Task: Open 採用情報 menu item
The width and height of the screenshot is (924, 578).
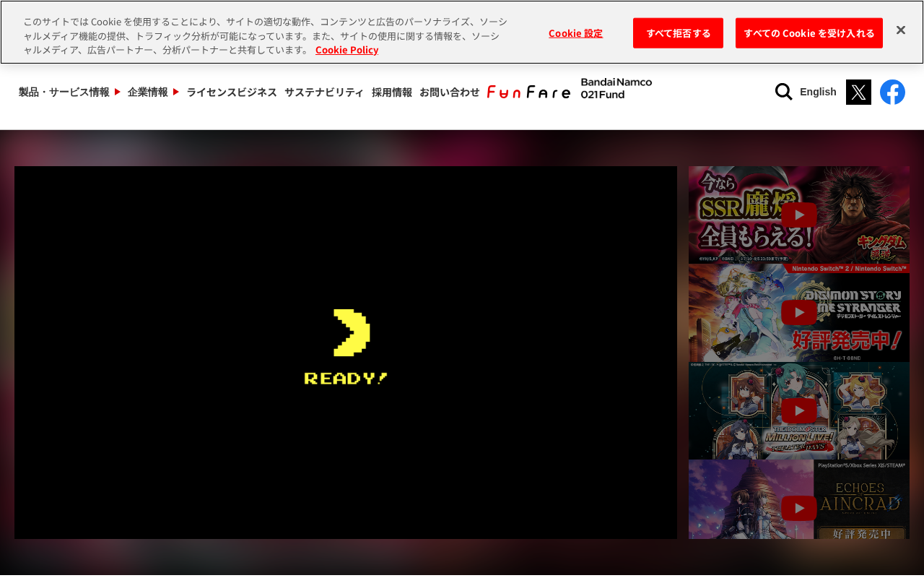Action: pyautogui.click(x=392, y=92)
